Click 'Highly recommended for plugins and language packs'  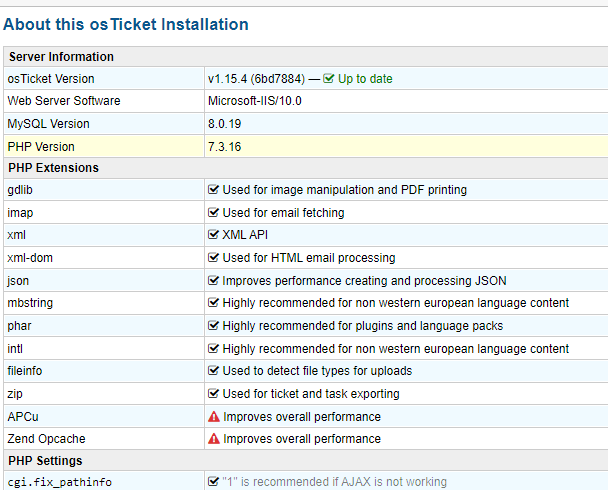coord(363,326)
